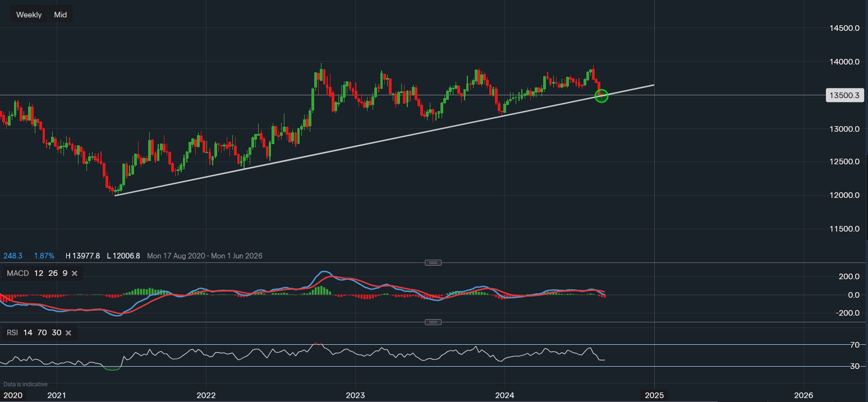868x402 pixels.
Task: Click the 1.87% change value
Action: [x=44, y=256]
